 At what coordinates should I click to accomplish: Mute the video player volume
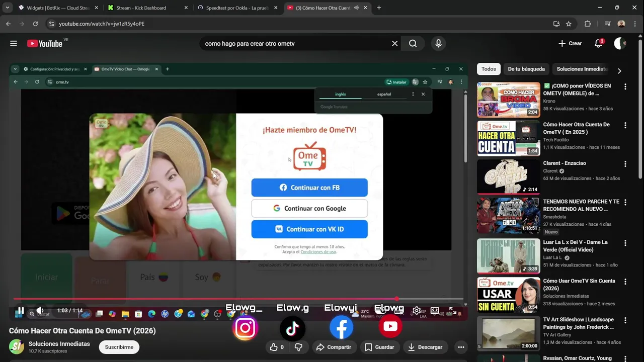tap(40, 311)
